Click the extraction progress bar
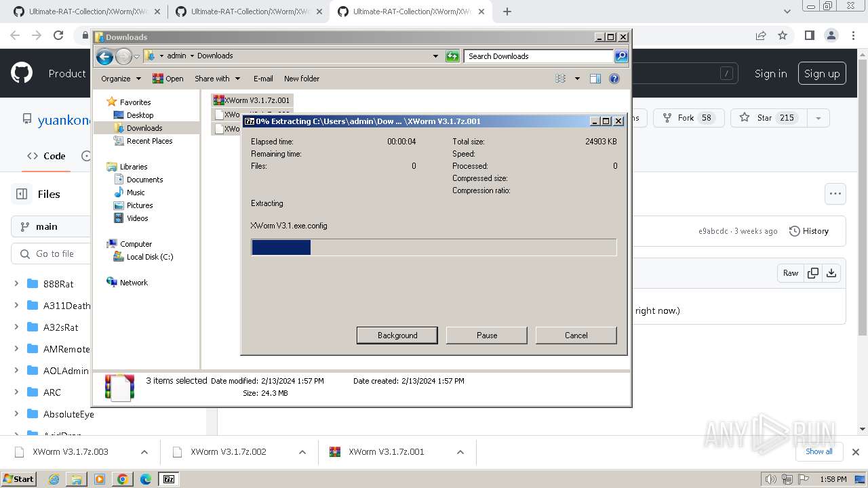This screenshot has height=488, width=868. (434, 247)
